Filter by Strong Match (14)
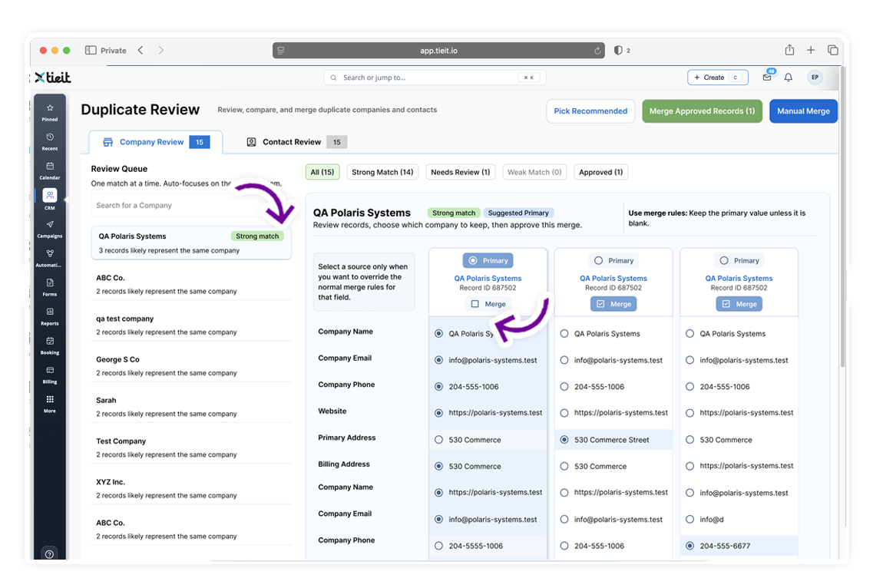Viewport: 883px width, 588px height. [382, 173]
